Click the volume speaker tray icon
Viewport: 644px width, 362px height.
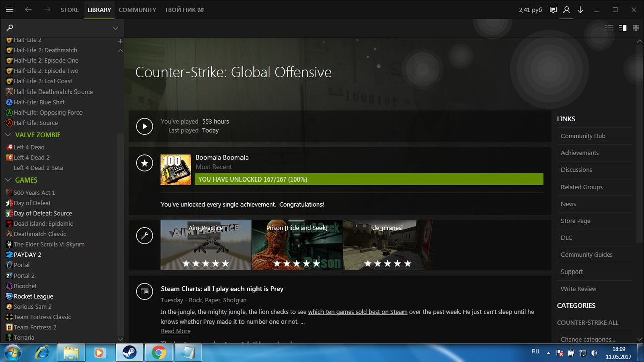click(593, 353)
